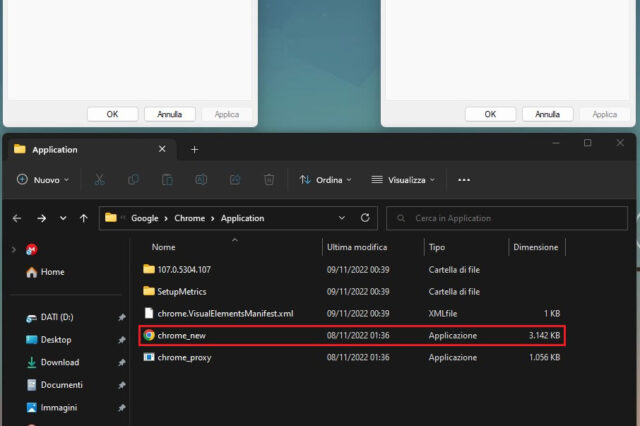Open the Nuovo dropdown menu
Image resolution: width=640 pixels, height=426 pixels.
(x=43, y=180)
